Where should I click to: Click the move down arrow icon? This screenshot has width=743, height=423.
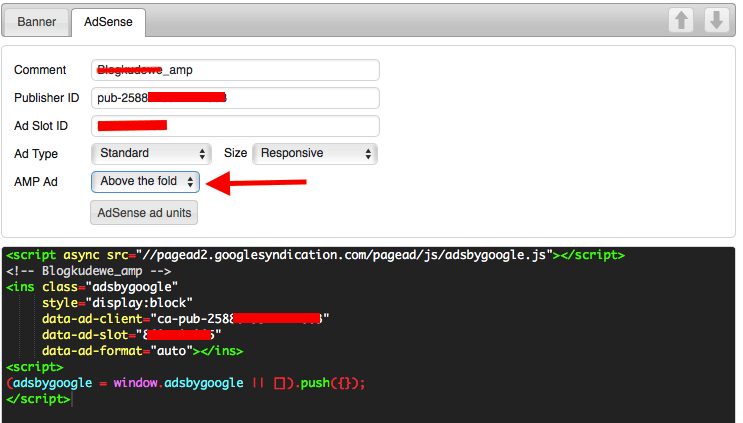716,20
